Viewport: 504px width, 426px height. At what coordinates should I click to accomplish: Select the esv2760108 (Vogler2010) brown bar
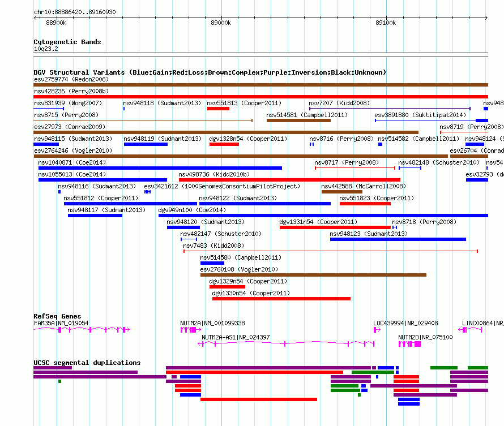[x=313, y=275]
